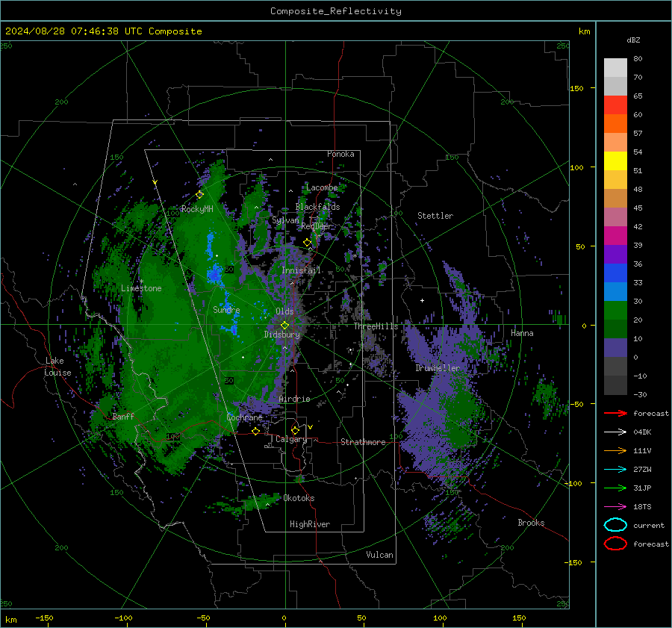
Task: Click the Calgary city label
Action: tap(291, 439)
